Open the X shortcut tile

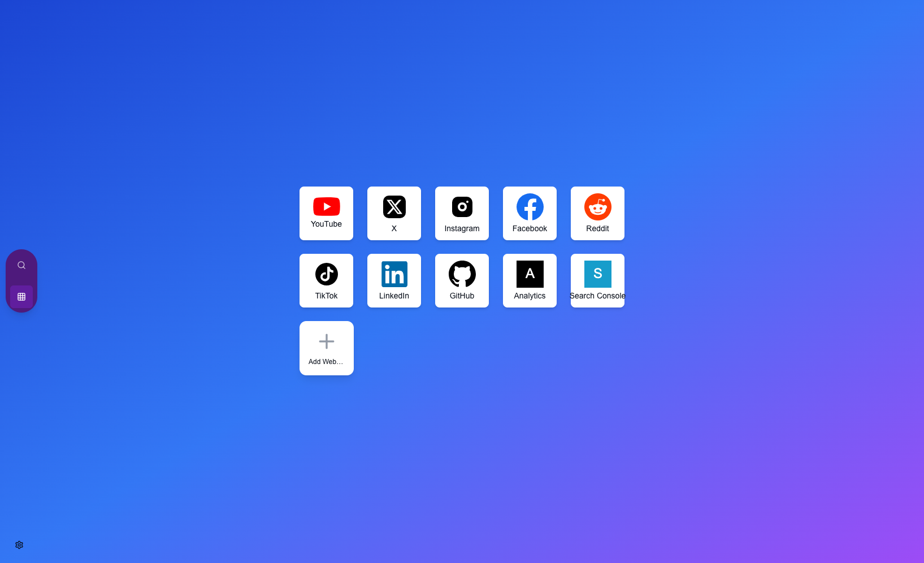tap(394, 213)
